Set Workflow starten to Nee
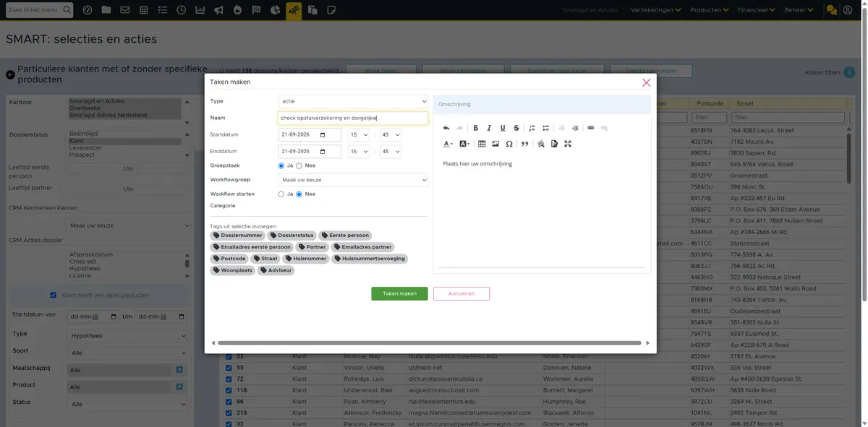The height and width of the screenshot is (427, 868). coord(299,194)
